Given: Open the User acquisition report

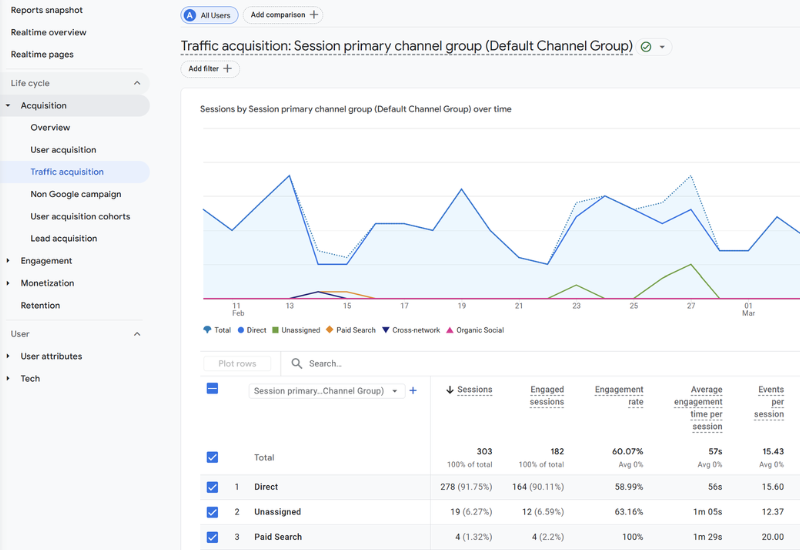Looking at the screenshot, I should coord(63,150).
